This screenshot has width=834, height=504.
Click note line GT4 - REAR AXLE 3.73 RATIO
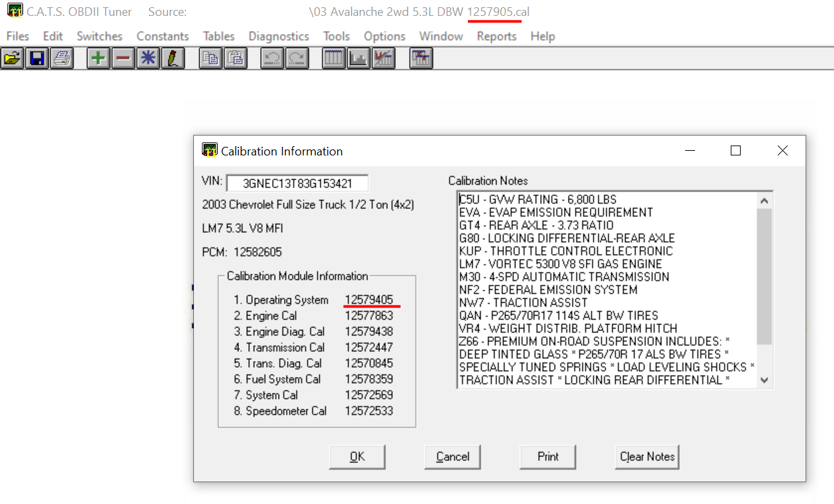[537, 225]
